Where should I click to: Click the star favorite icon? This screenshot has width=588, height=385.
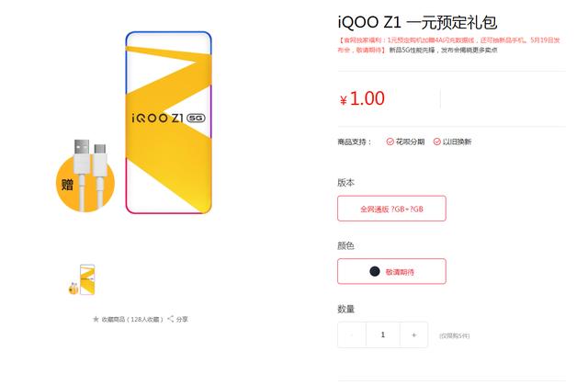coord(96,319)
